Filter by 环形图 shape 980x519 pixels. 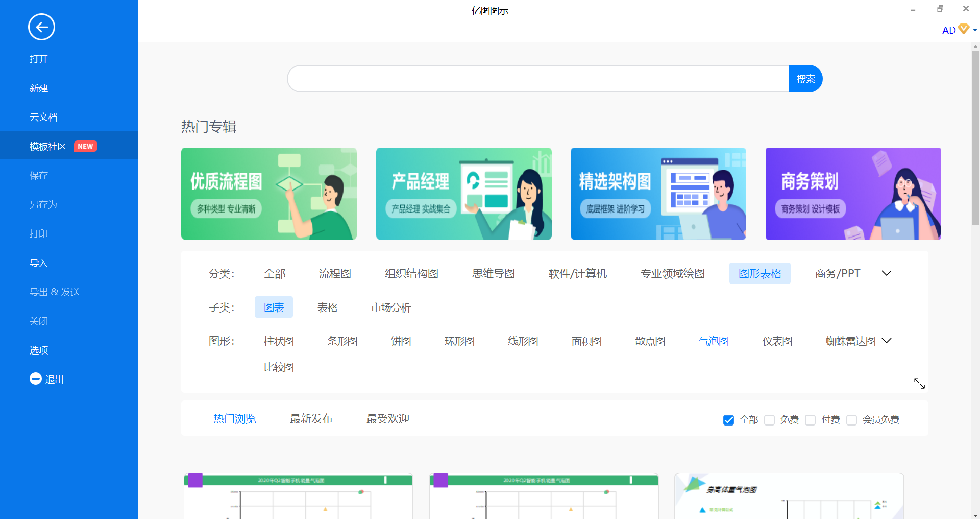pyautogui.click(x=459, y=341)
